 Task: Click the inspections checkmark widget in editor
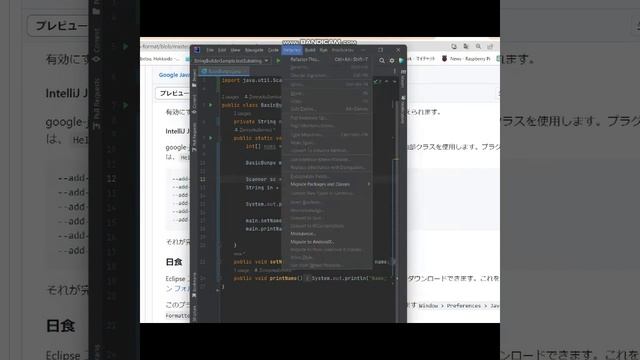coord(378,81)
